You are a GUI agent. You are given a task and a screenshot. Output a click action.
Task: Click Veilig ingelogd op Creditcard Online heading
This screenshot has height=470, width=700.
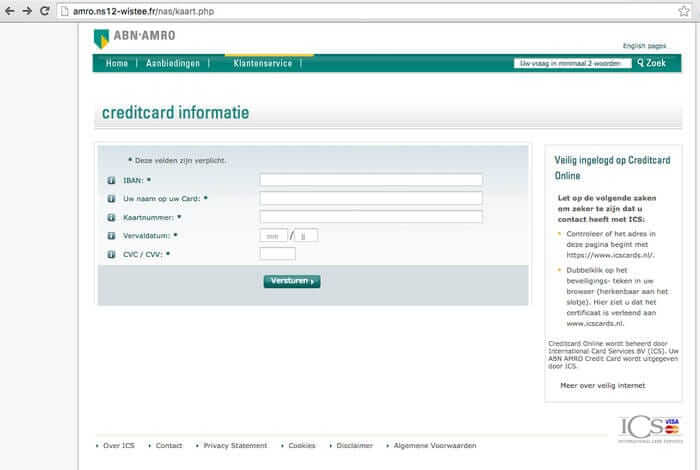point(612,168)
